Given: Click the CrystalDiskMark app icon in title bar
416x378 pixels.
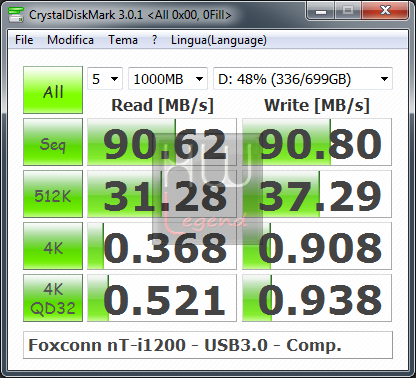Looking at the screenshot, I should (x=16, y=14).
